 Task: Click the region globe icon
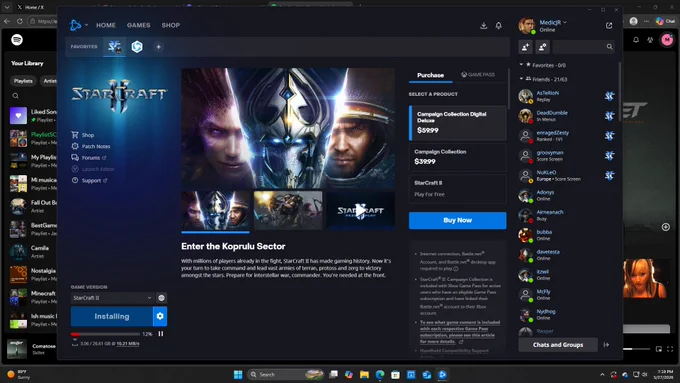pyautogui.click(x=161, y=298)
